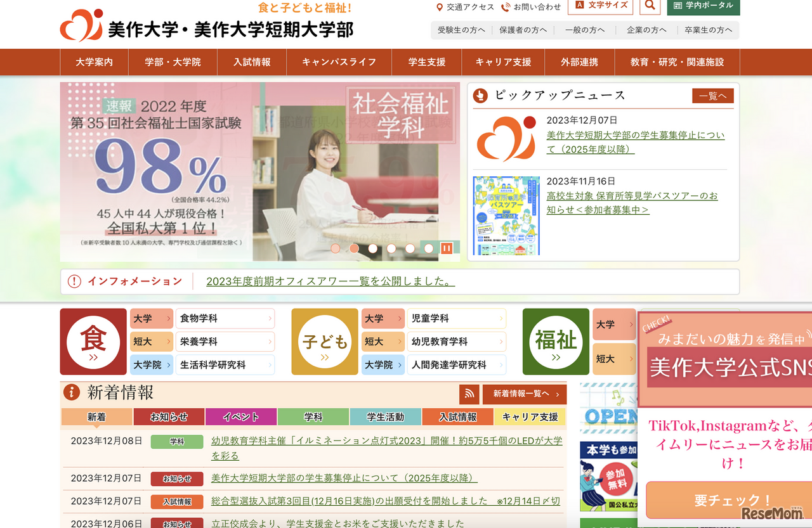Screen dimensions: 812x528
Task: Open 交通アクセス via the map pin icon
Action: pos(440,7)
